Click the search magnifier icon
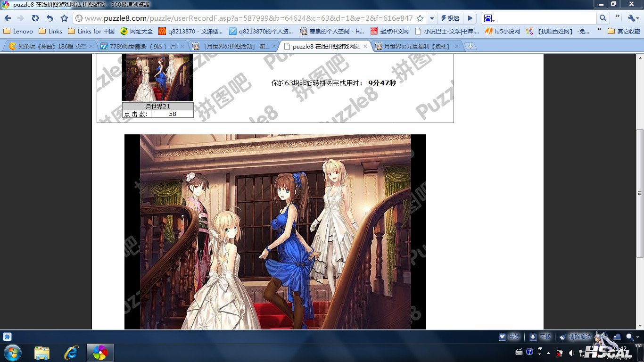Viewport: 644px width, 362px height. coord(603,18)
